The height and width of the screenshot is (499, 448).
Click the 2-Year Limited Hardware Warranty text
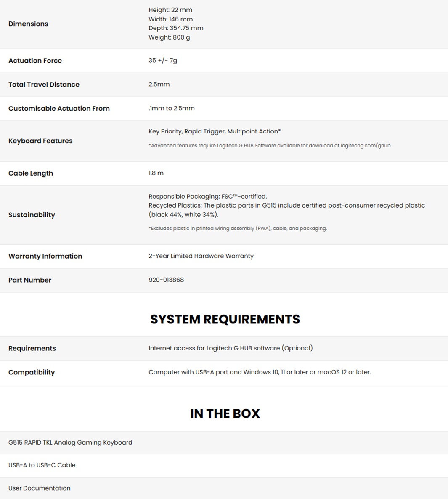[x=201, y=256]
